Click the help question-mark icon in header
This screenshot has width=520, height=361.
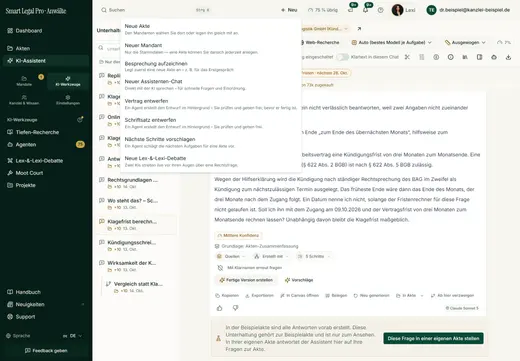(x=381, y=10)
